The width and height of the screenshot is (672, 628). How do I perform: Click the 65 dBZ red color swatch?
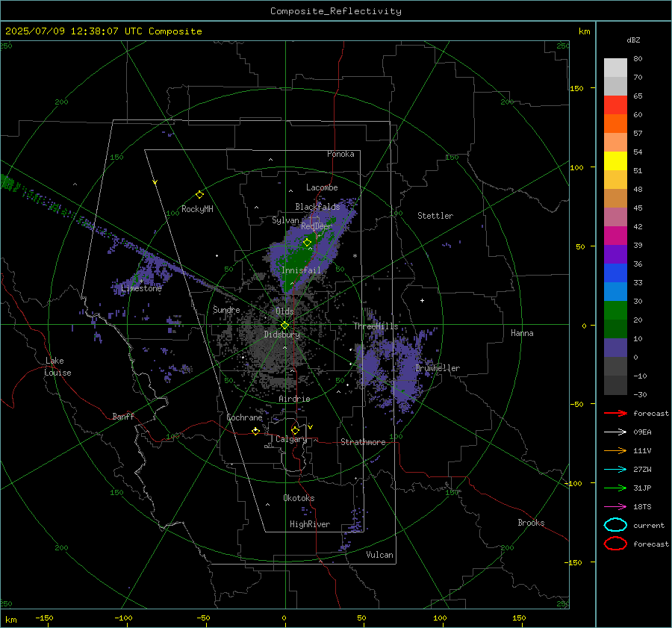tap(615, 105)
